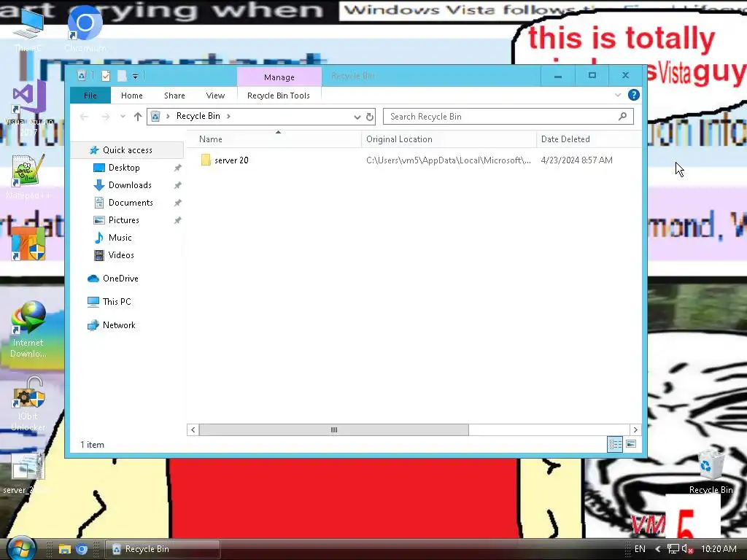Show hidden tray icons arrow
The image size is (747, 560).
658,549
